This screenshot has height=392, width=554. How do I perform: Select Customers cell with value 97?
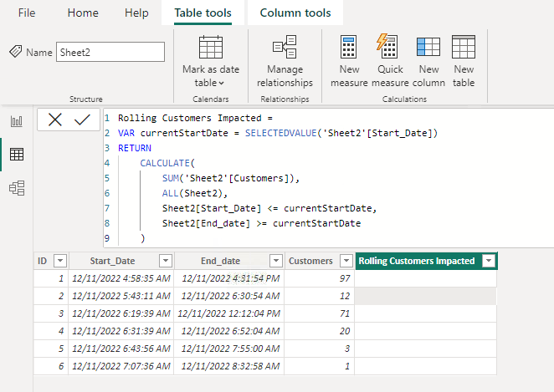tap(320, 278)
